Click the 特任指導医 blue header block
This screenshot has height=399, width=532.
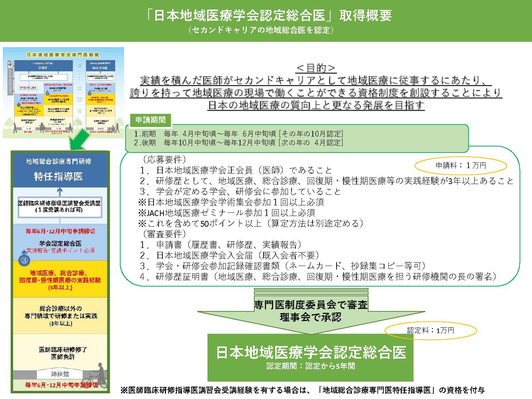tap(60, 170)
